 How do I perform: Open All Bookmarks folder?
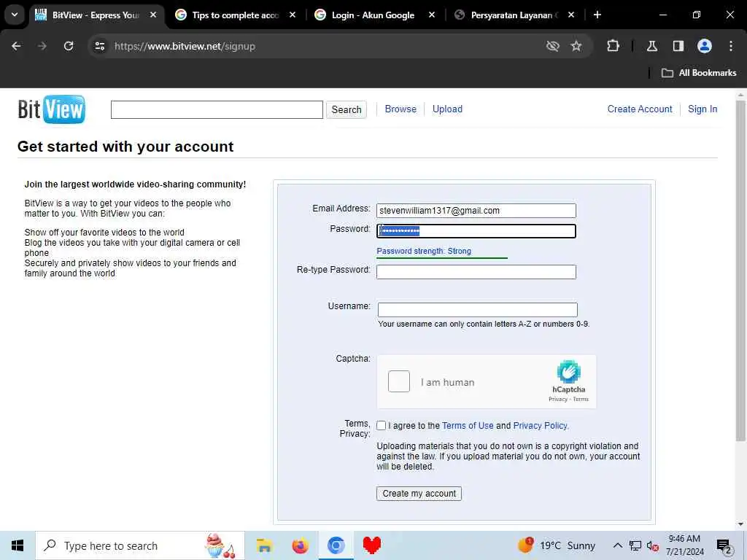pyautogui.click(x=699, y=73)
